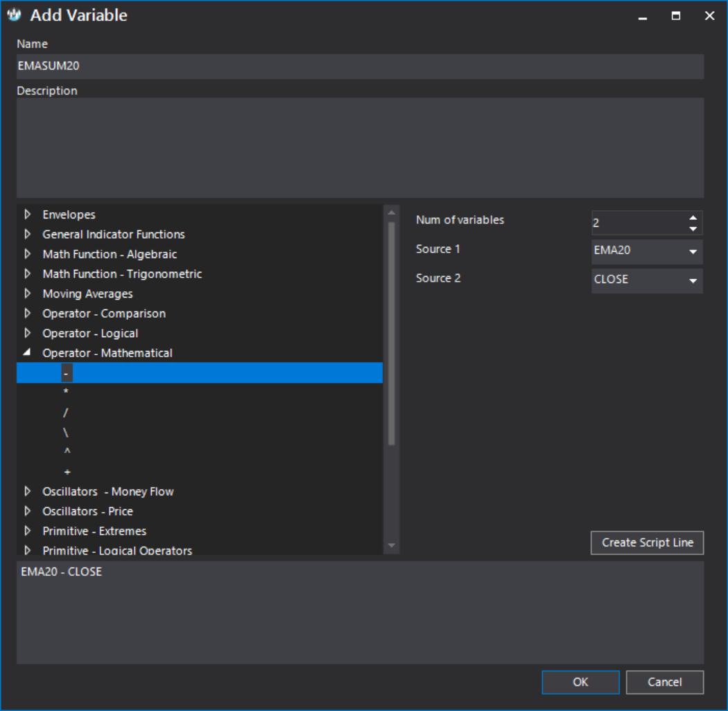
Task: Collapse Operator - Mathematical node
Action: pyautogui.click(x=28, y=352)
